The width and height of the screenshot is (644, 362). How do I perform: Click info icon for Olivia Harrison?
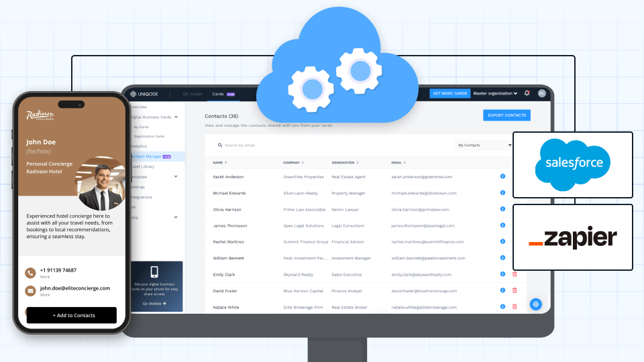click(x=502, y=209)
